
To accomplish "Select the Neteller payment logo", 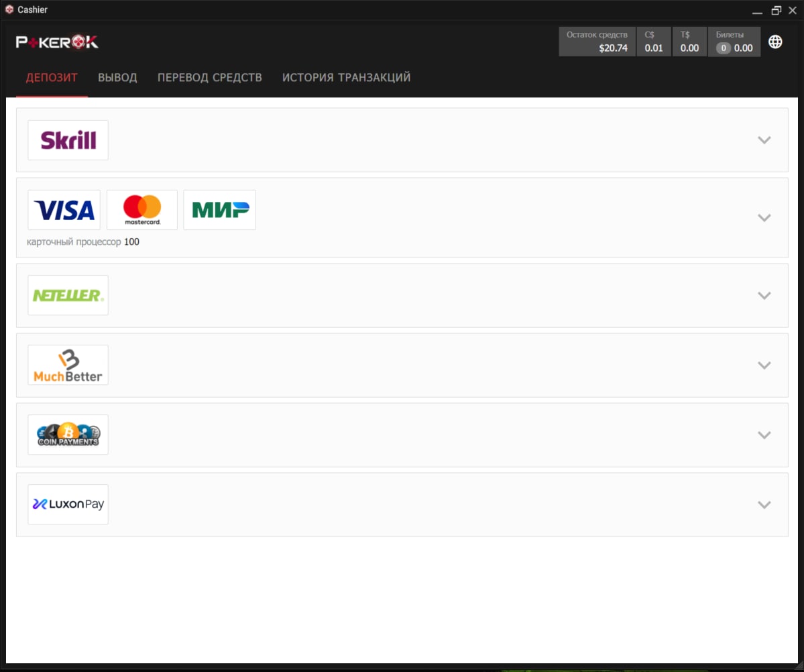I will [68, 295].
